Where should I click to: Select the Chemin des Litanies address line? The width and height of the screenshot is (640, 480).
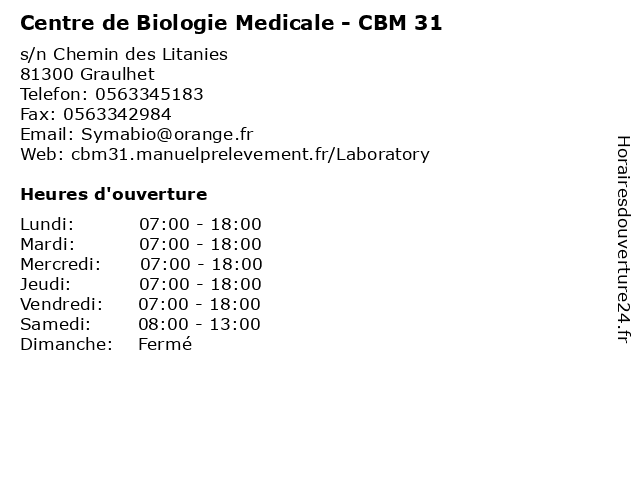pyautogui.click(x=124, y=54)
